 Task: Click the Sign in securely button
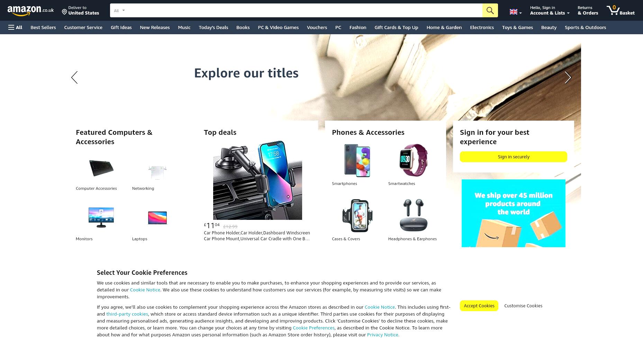pyautogui.click(x=514, y=157)
